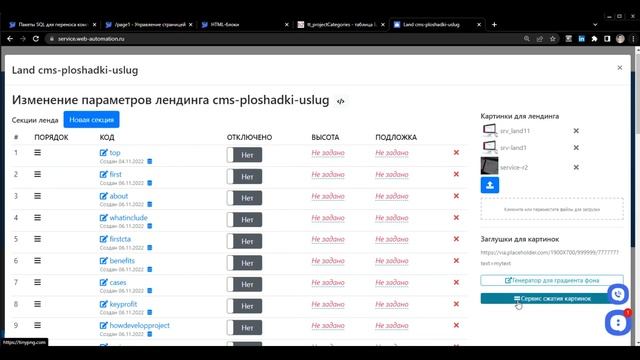This screenshot has height=360, width=640.
Task: Click the drag handle for section top
Action: pos(38,152)
